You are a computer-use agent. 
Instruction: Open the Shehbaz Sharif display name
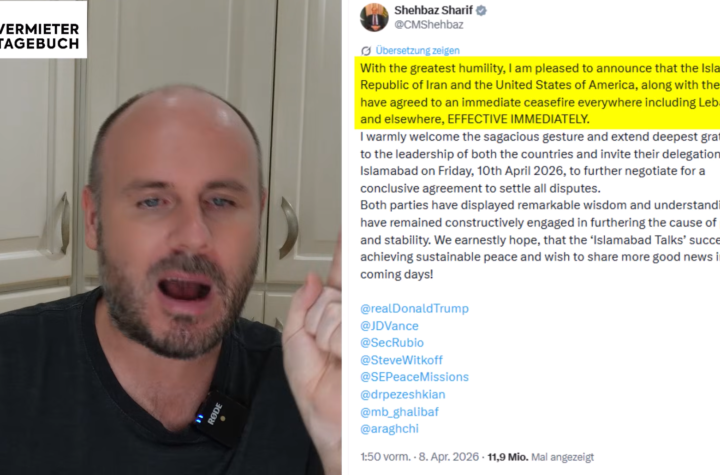click(433, 10)
